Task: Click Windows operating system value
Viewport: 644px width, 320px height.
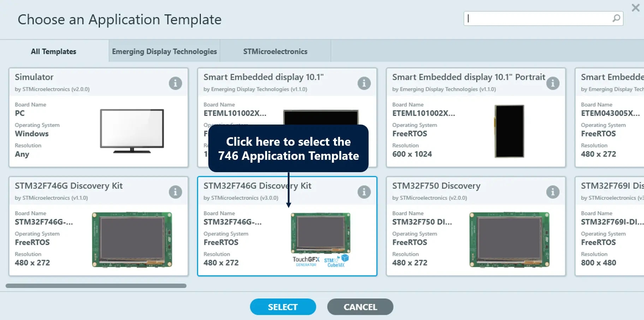Action: [32, 134]
